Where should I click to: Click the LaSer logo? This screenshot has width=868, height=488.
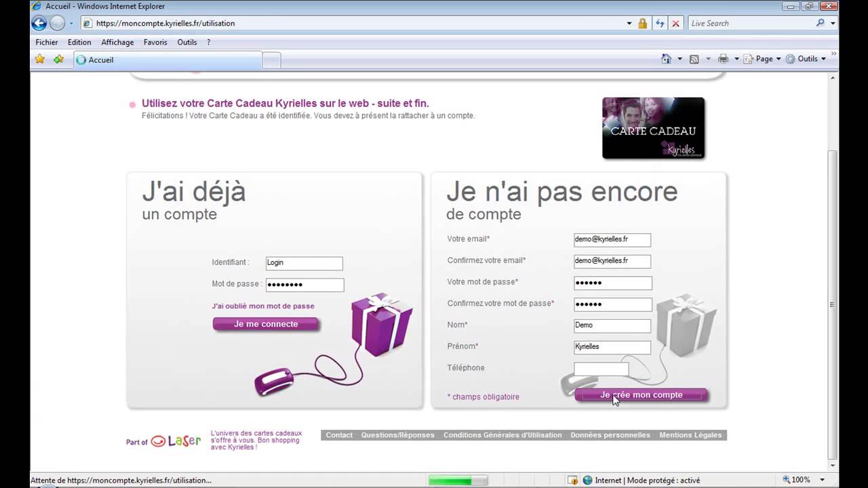(x=176, y=441)
